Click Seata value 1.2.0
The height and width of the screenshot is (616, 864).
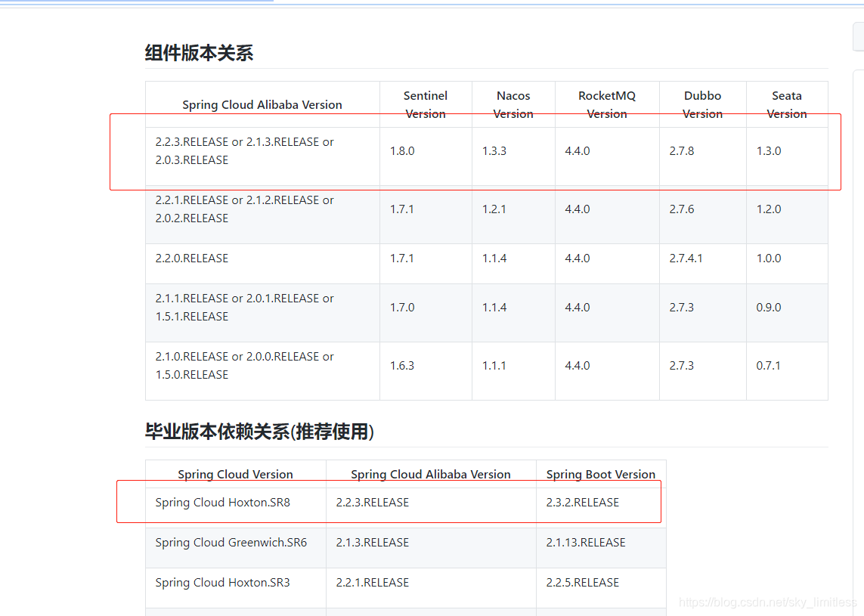point(769,209)
